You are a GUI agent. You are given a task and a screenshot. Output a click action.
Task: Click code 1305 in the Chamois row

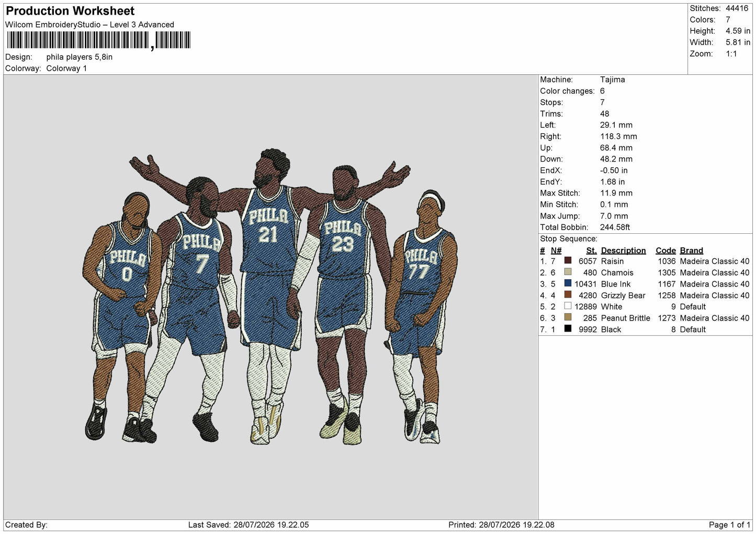coord(667,273)
